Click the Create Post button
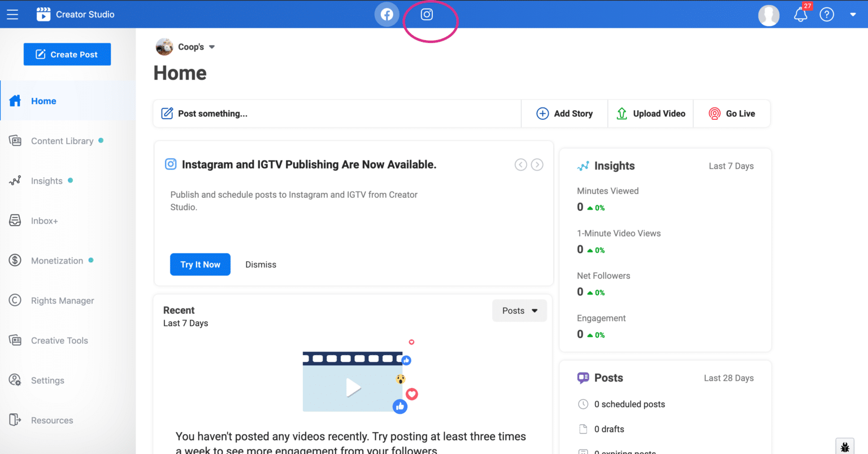 [x=67, y=54]
